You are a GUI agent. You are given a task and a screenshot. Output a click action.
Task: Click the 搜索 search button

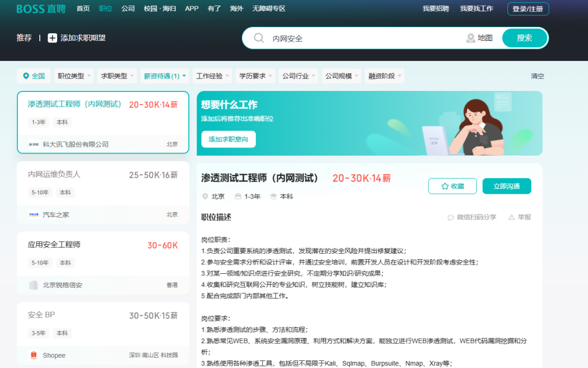[524, 38]
